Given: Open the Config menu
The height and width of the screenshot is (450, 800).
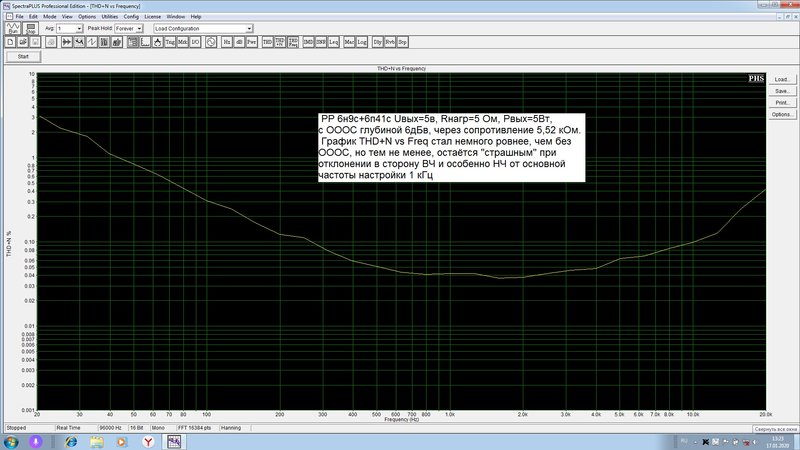Looking at the screenshot, I should tap(131, 16).
